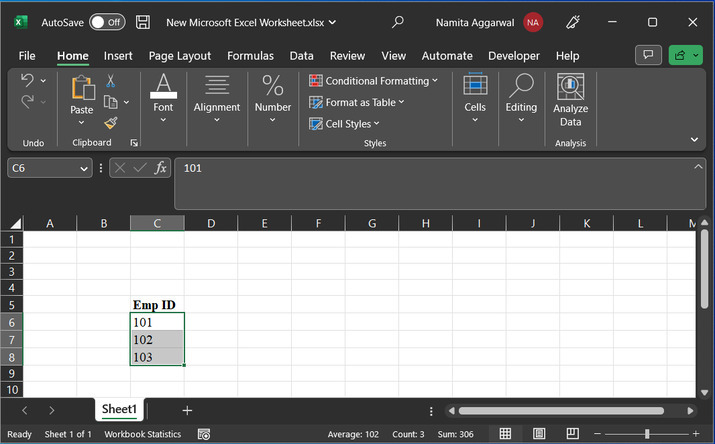Viewport: 715px width, 444px height.
Task: Open the Formulas ribbon tab
Action: pos(250,56)
